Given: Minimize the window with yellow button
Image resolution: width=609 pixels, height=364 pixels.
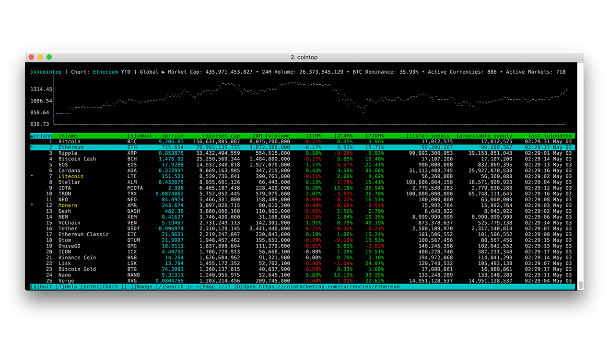Looking at the screenshot, I should (41, 57).
